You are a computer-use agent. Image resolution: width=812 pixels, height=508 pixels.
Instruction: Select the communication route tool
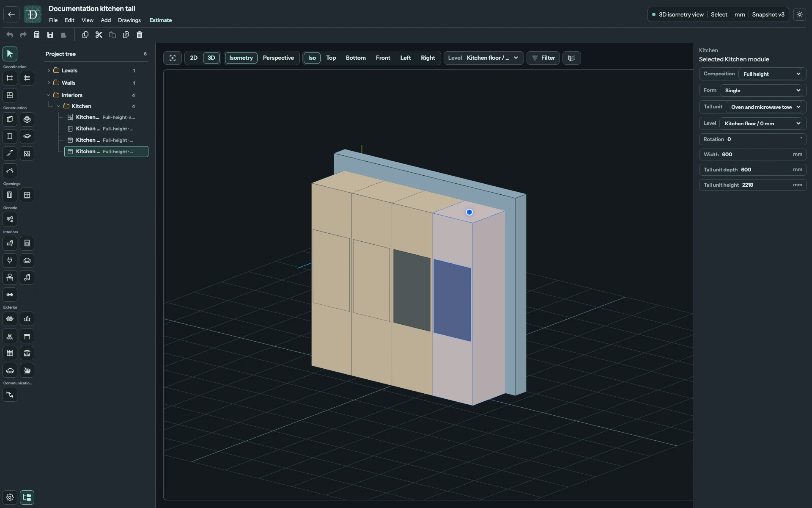click(x=10, y=395)
